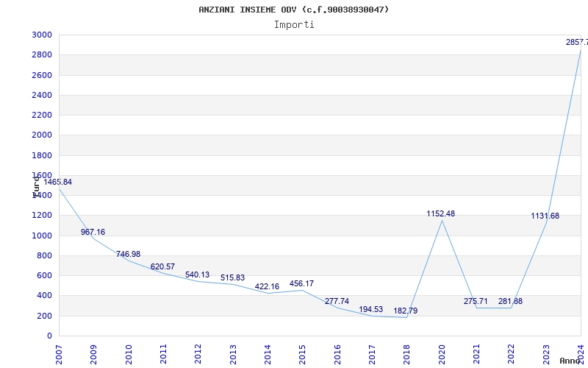This screenshot has height=368, width=588.
Task: Click the 2014 x-axis year label
Action: [x=268, y=355]
